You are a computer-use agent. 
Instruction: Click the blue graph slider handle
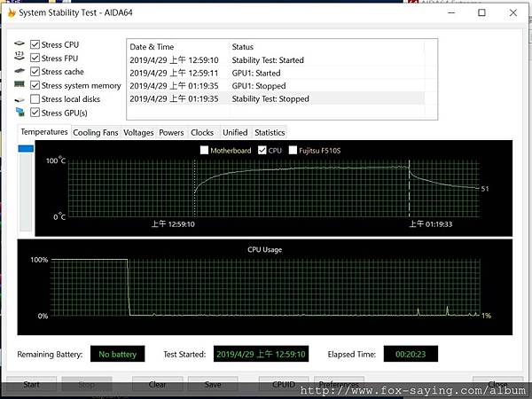(26, 149)
